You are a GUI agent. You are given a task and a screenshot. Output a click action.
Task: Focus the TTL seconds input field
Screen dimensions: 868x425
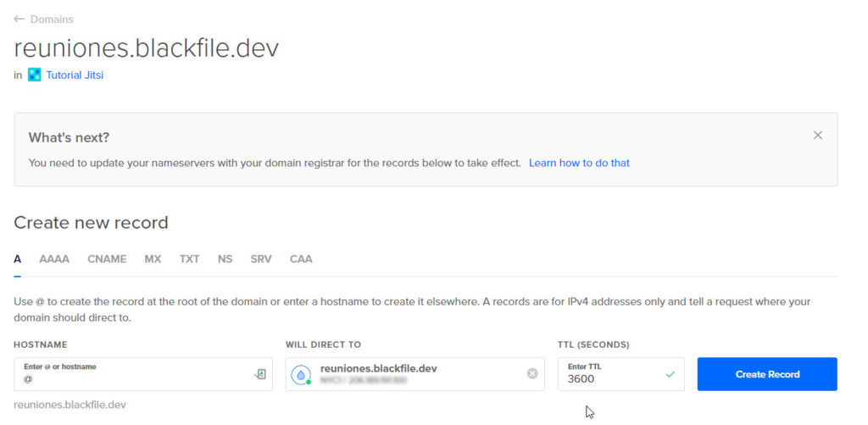(x=620, y=374)
